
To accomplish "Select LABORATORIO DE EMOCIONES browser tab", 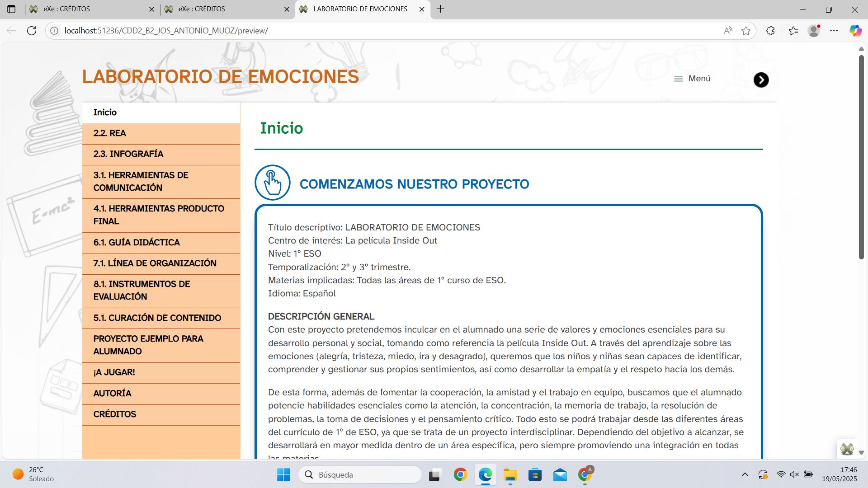I will tap(362, 9).
